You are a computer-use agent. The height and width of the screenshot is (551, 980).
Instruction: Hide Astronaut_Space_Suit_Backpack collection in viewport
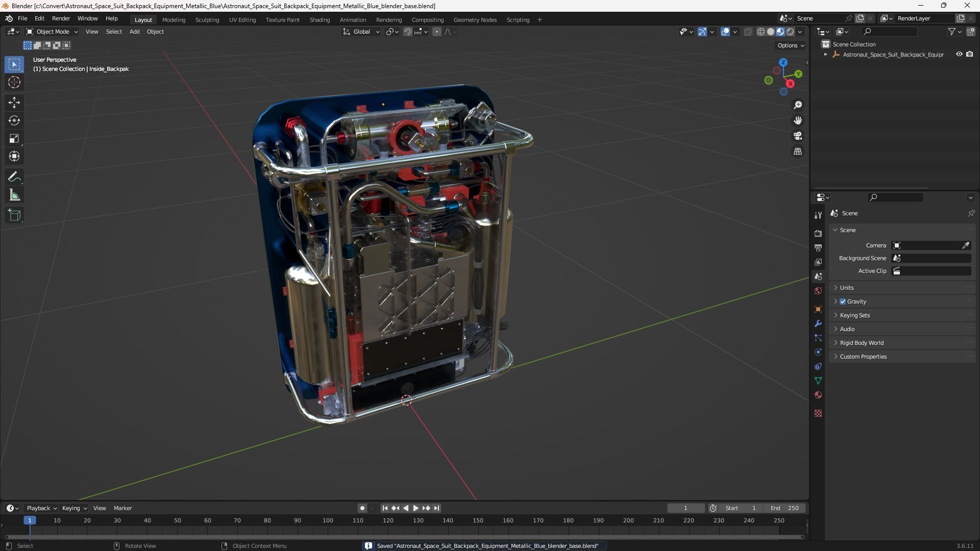coord(959,54)
